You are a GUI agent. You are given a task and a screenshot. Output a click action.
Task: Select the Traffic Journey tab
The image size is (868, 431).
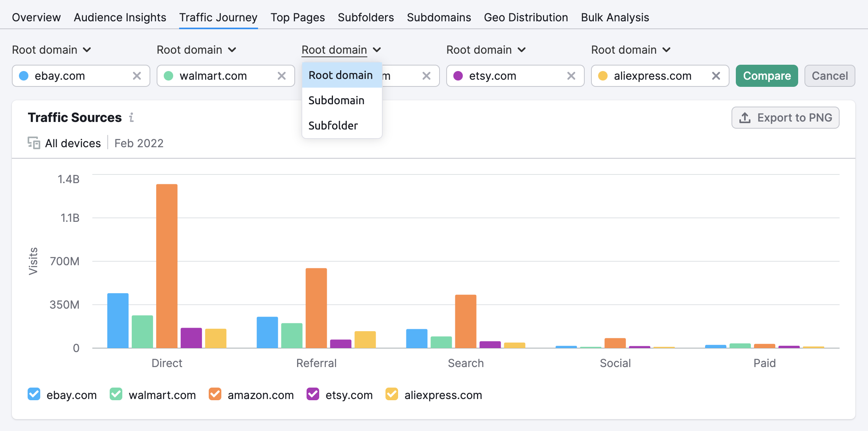click(218, 17)
